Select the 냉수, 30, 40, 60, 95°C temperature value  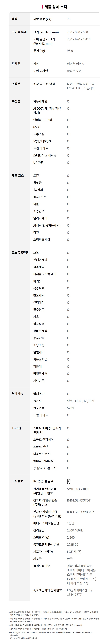coord(81,401)
